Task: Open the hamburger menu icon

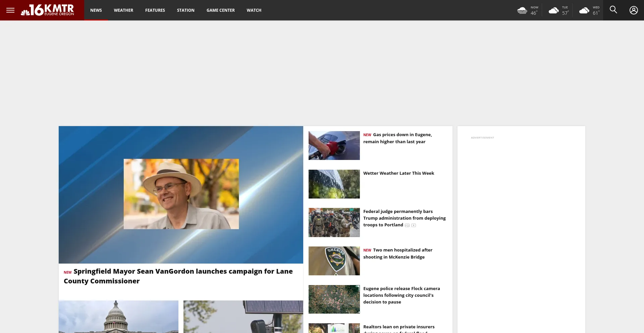Action: pos(10,10)
